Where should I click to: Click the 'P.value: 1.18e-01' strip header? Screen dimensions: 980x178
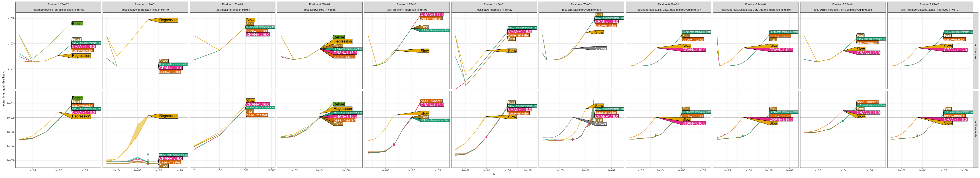point(145,5)
